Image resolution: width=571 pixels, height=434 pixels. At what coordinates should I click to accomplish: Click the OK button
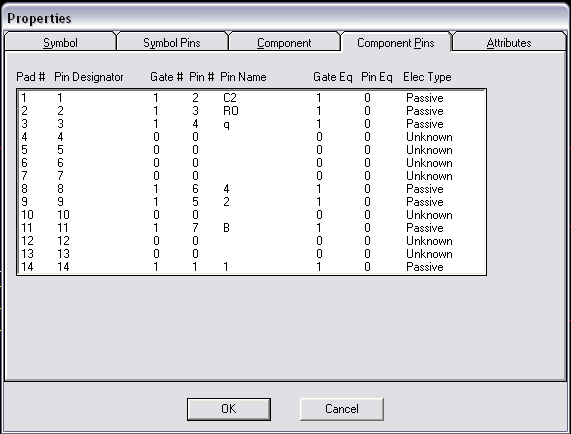click(x=229, y=409)
